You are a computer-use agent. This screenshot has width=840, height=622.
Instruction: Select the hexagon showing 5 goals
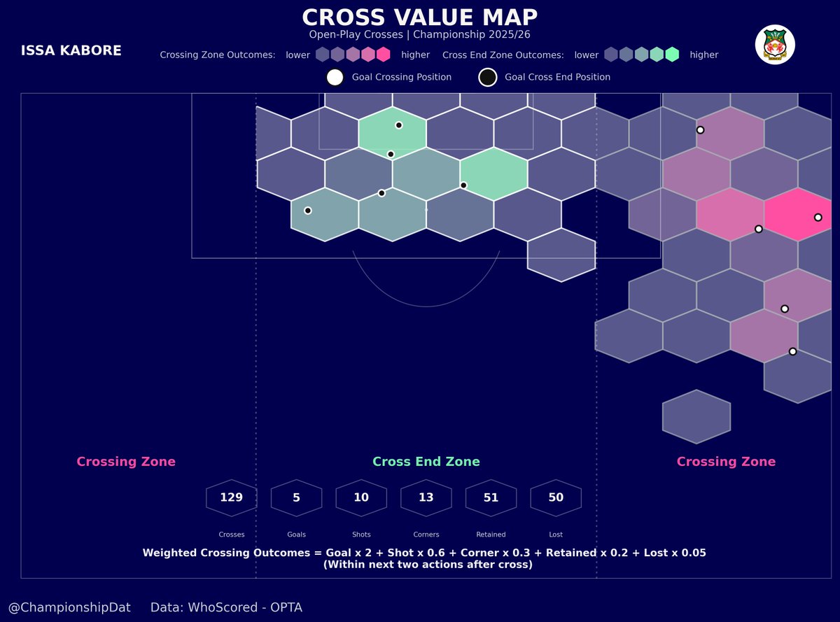pos(296,498)
